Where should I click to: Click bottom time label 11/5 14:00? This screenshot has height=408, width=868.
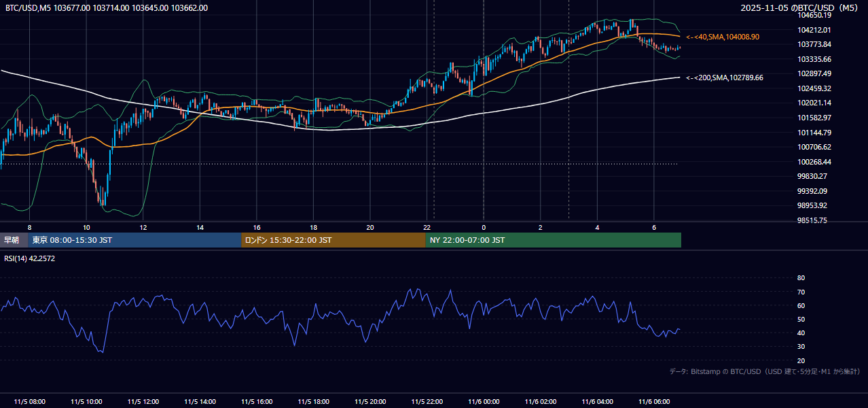200,401
